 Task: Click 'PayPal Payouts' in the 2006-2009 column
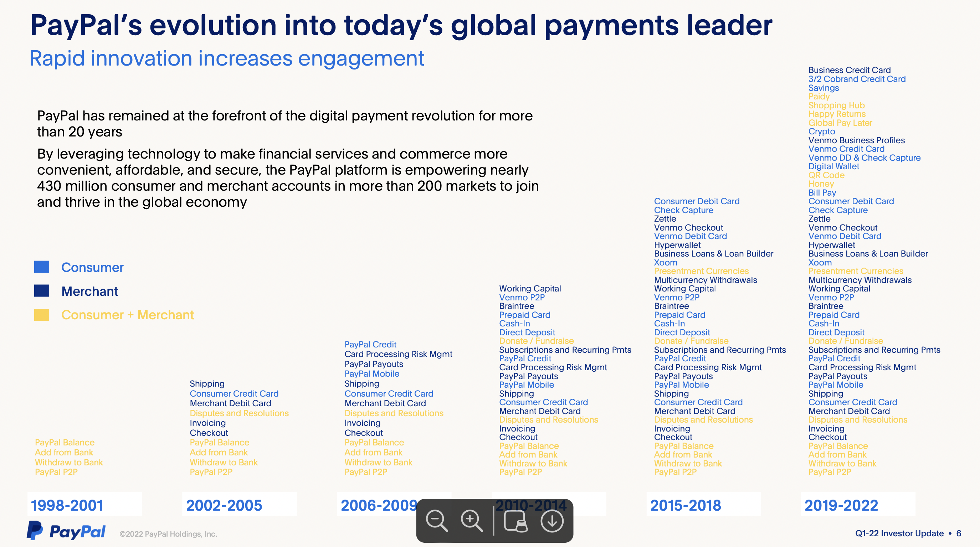(x=374, y=364)
